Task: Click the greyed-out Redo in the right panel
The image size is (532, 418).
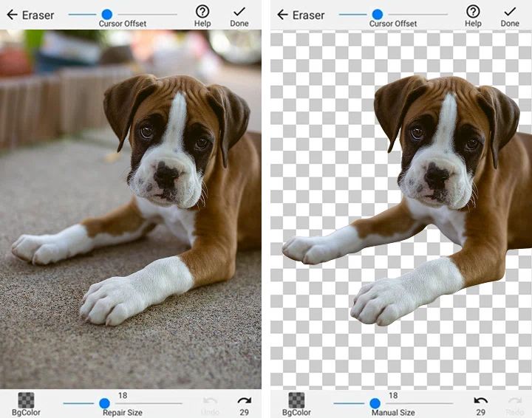Action: [514, 403]
